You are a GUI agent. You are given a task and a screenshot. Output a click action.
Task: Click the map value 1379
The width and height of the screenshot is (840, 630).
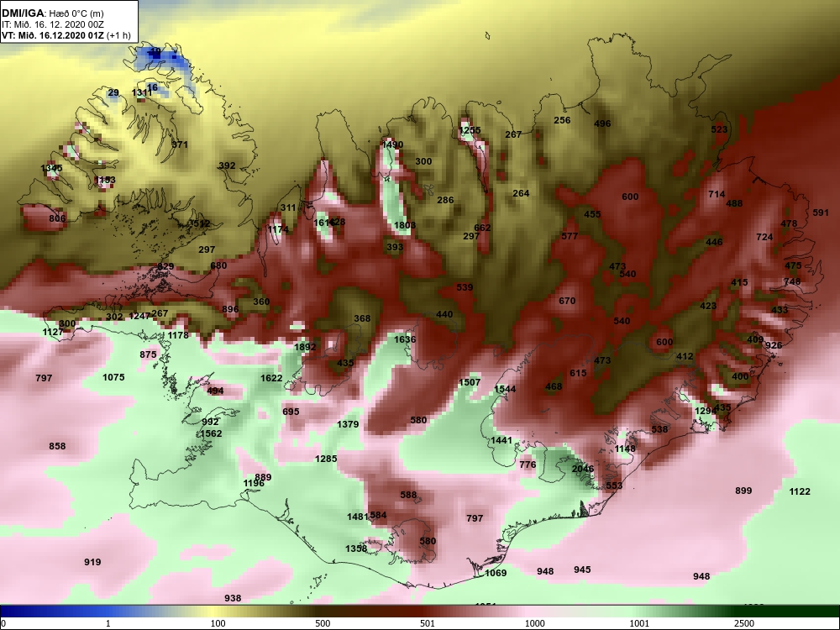348,424
